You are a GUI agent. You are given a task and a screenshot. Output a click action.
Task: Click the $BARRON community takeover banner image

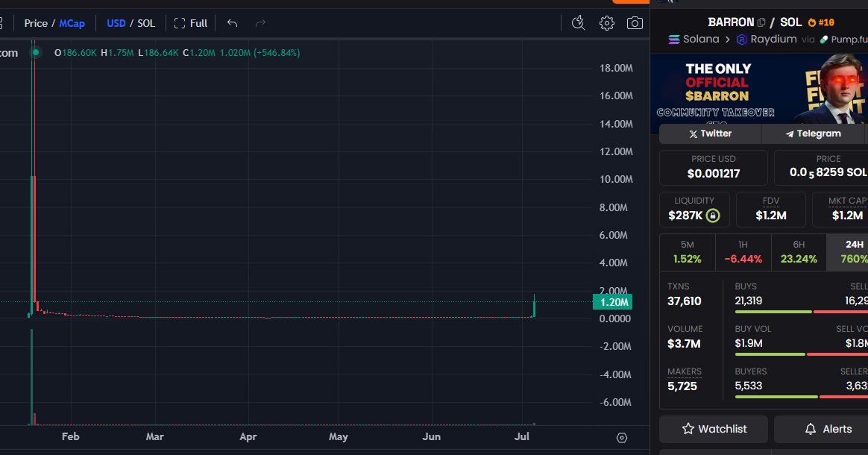(x=759, y=89)
